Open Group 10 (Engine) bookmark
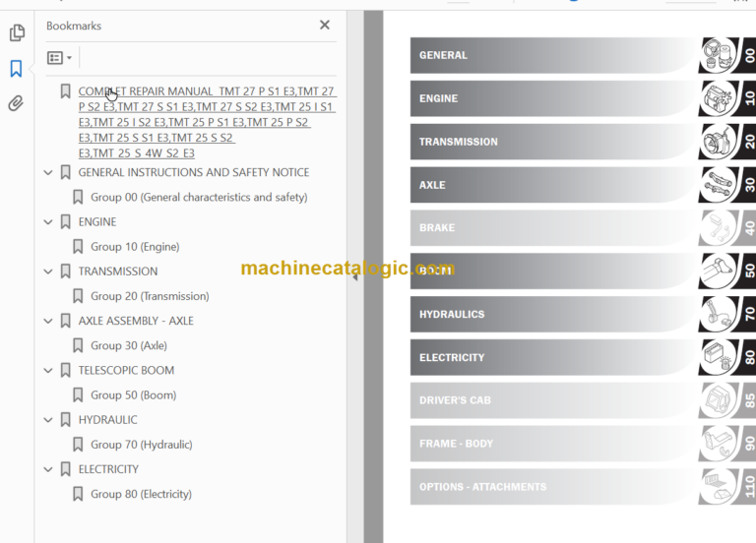Screen dimensions: 756x543 (x=135, y=247)
